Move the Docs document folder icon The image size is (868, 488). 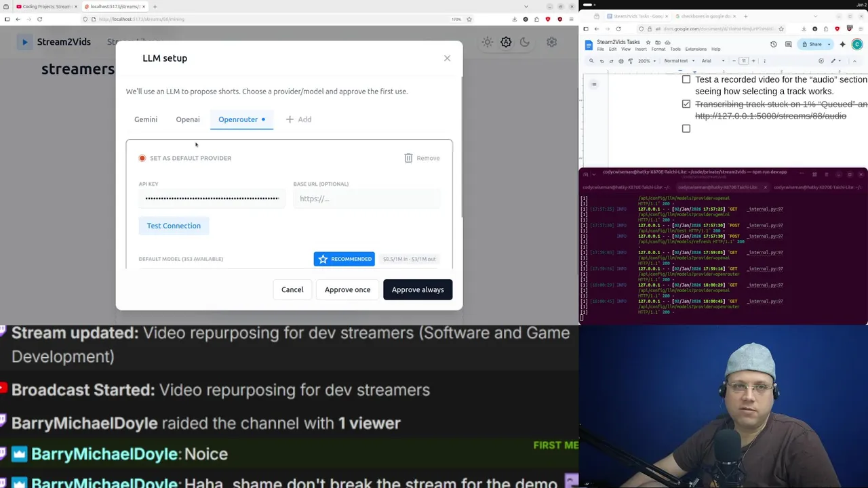pos(658,43)
